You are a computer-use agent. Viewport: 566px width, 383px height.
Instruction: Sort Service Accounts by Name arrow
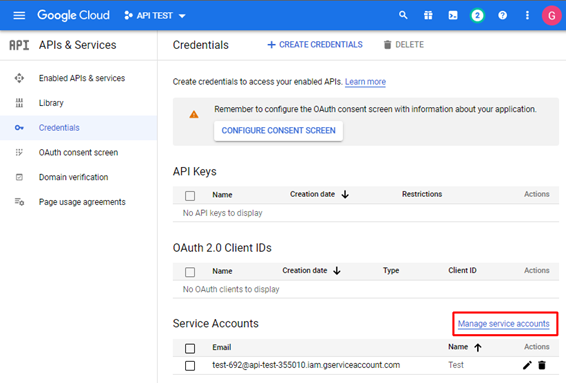click(478, 347)
